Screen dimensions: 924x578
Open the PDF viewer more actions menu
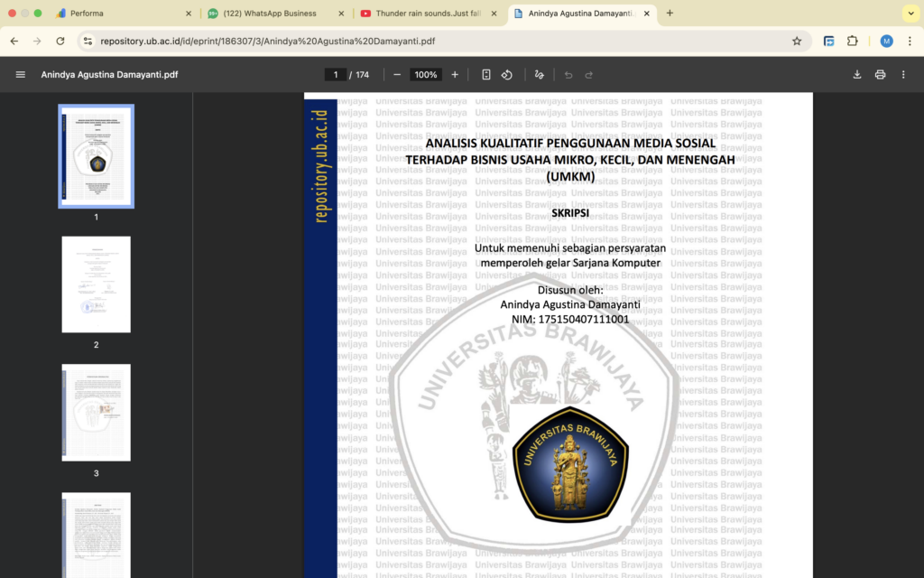[x=903, y=75]
